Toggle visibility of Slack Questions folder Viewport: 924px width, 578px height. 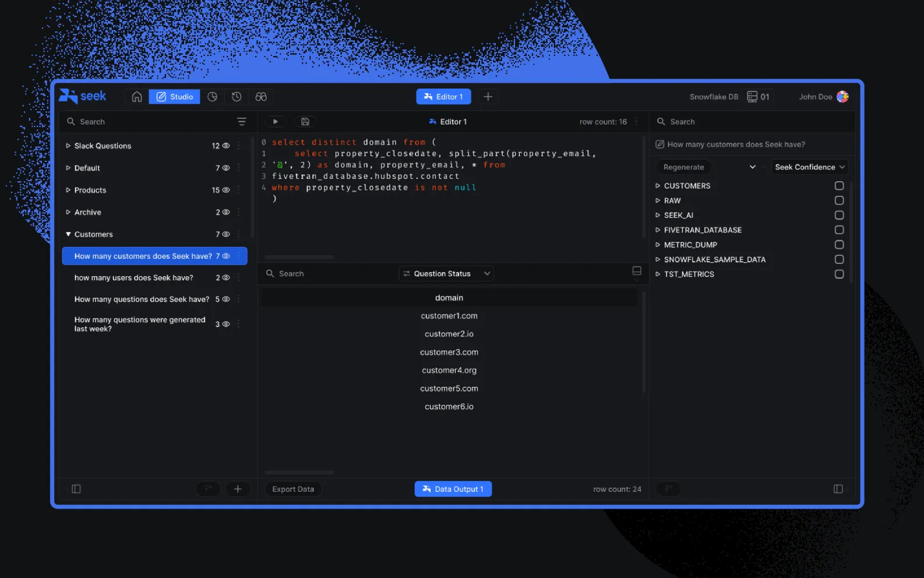tap(226, 146)
